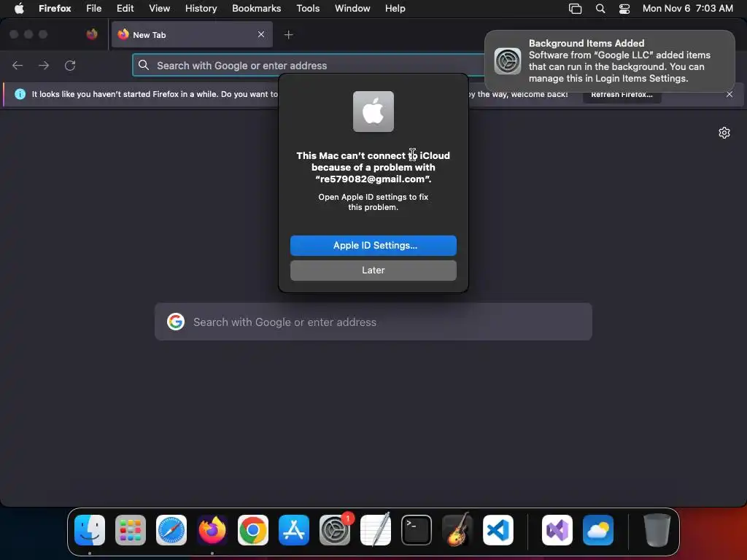Launch Terminal from the dock
This screenshot has height=560, width=747.
[x=417, y=530]
